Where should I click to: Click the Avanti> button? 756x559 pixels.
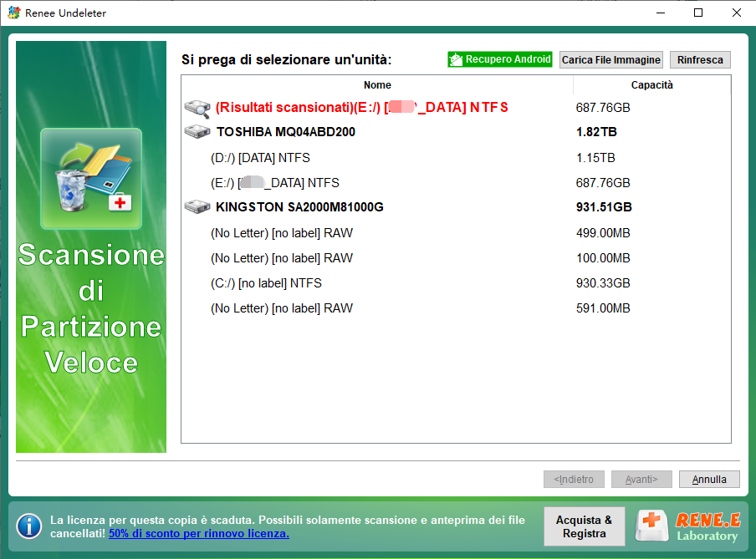pyautogui.click(x=641, y=480)
